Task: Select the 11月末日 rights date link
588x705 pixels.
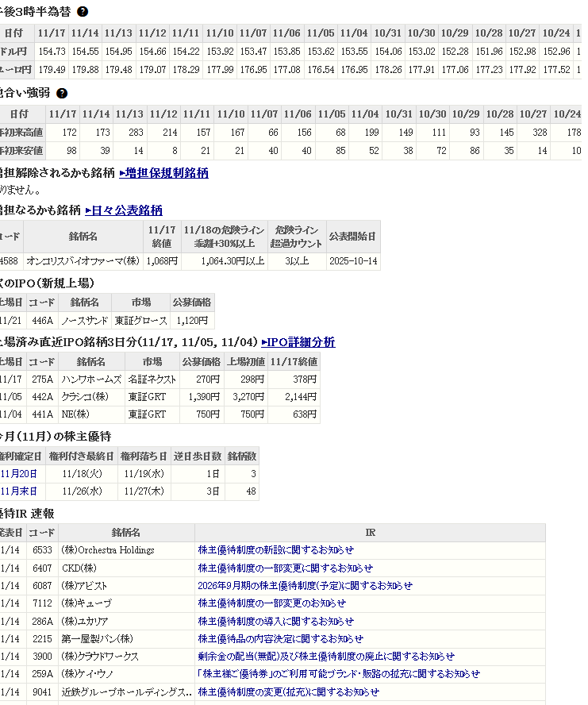Action: [x=19, y=491]
